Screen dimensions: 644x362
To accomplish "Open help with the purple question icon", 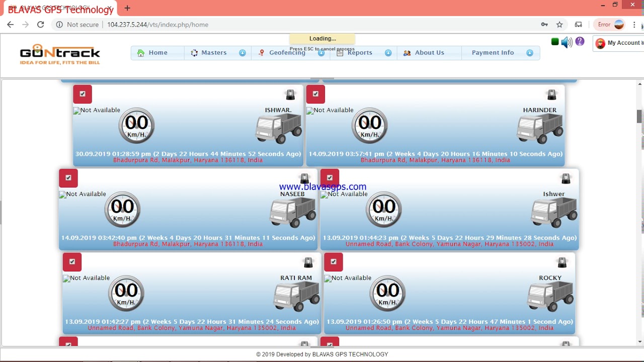I will (x=580, y=42).
